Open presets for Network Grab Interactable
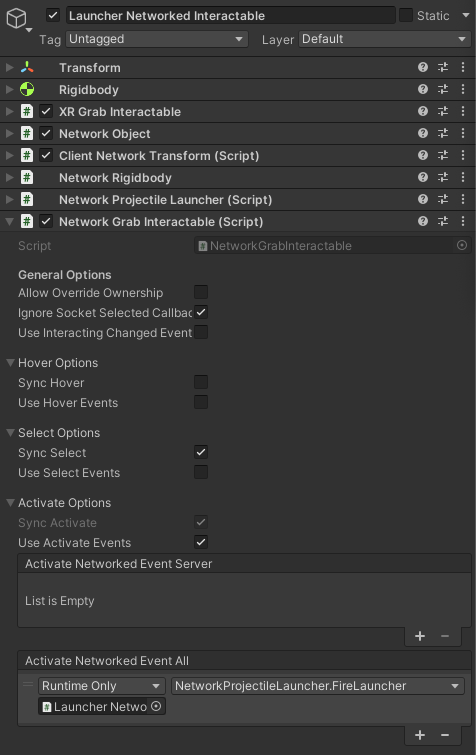The width and height of the screenshot is (476, 755). coord(443,221)
